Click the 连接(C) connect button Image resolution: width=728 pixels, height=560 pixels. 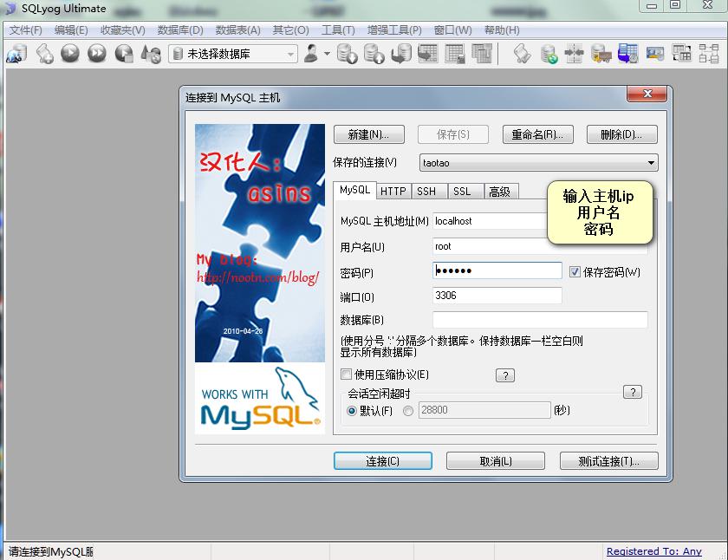[x=382, y=461]
